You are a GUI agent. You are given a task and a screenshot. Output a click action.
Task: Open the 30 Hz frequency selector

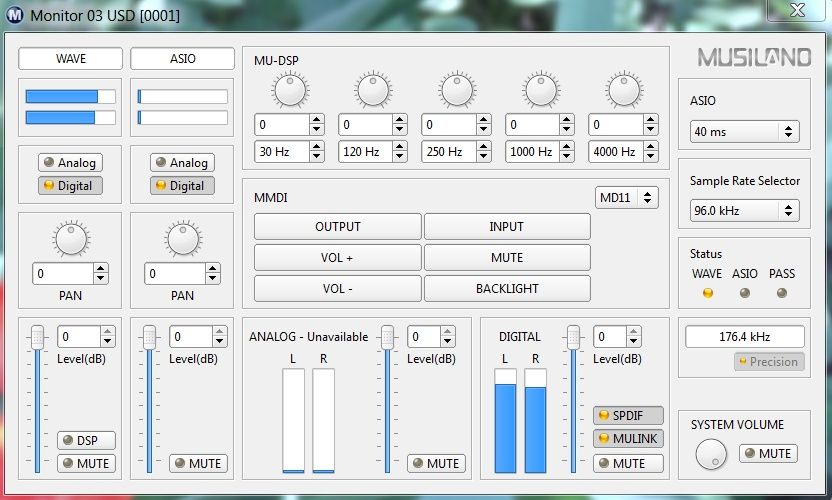289,152
